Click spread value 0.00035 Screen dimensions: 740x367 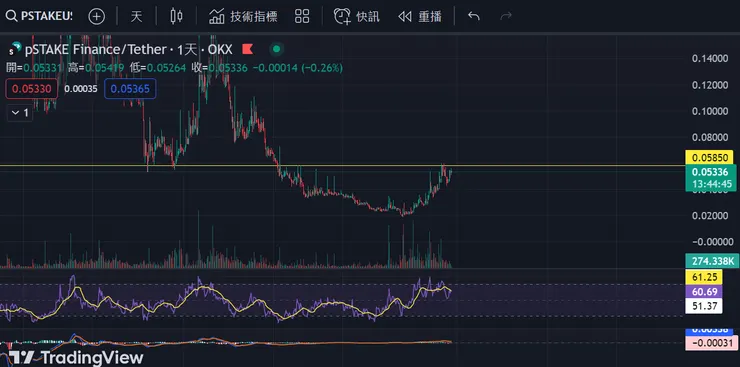pos(81,89)
